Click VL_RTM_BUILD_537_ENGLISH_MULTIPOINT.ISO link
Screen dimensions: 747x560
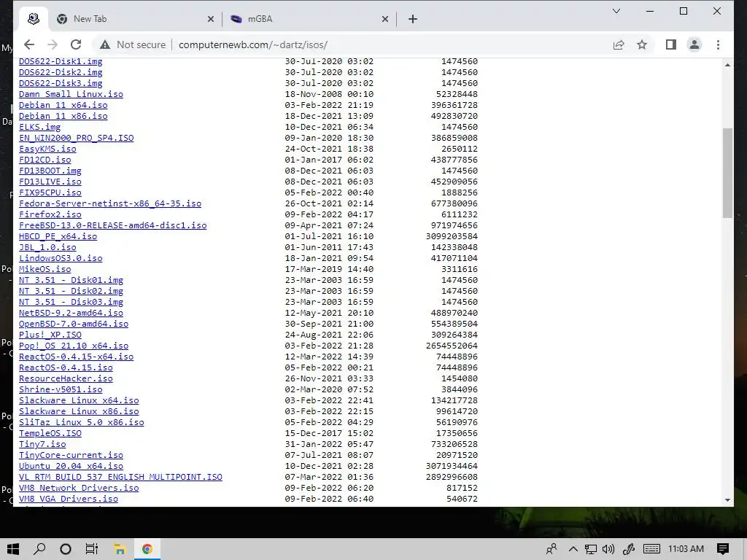[120, 477]
